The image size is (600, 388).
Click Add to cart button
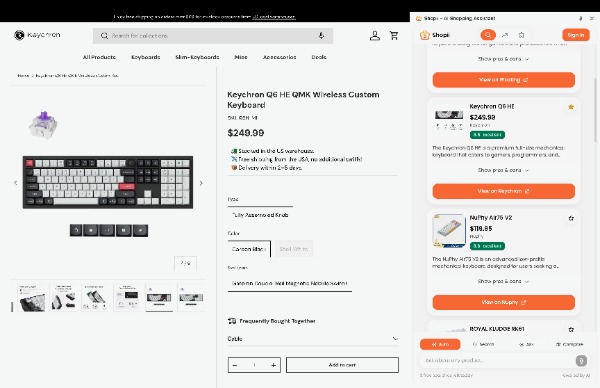[x=342, y=365]
